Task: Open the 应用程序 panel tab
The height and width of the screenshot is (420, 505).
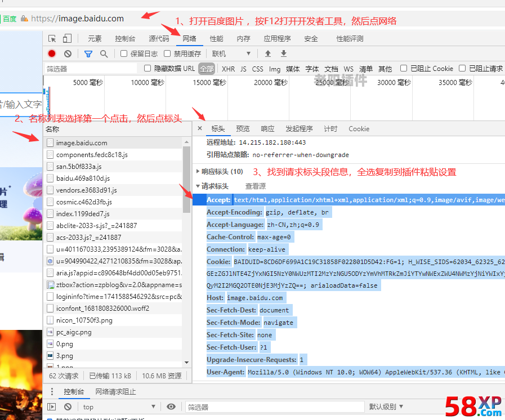Action: (278, 39)
